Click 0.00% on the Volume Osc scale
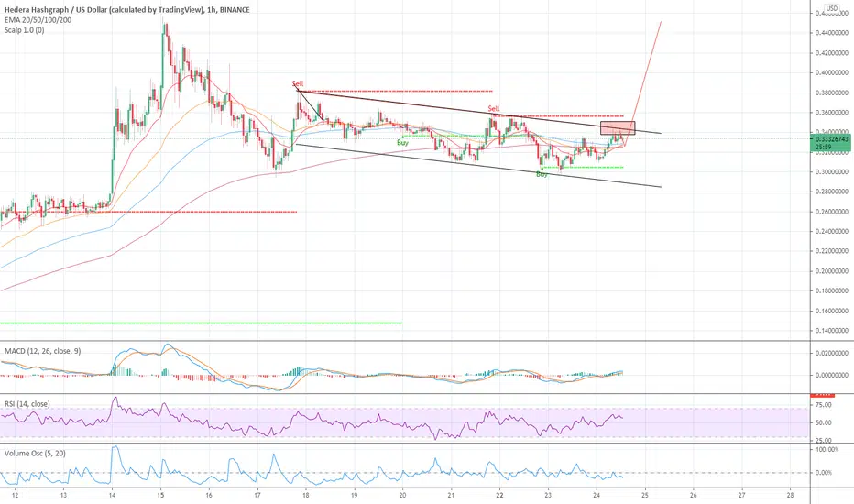Viewport: 854px width, 504px height. coord(824,473)
